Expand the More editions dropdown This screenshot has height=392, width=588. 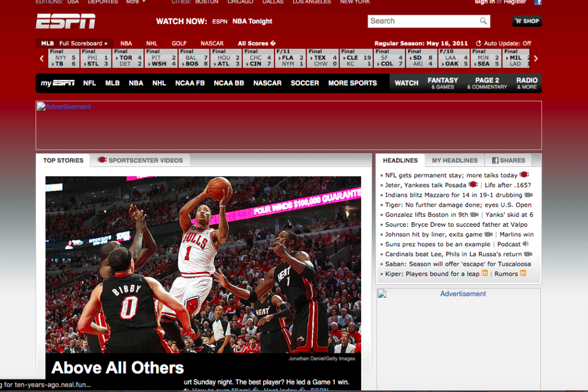coord(136,2)
